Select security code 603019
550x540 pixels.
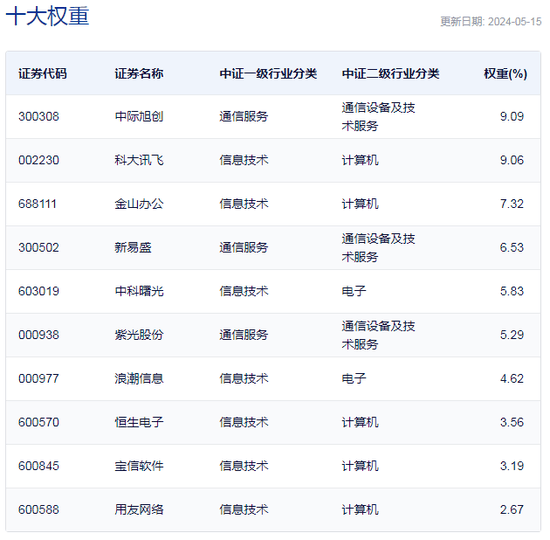[39, 291]
